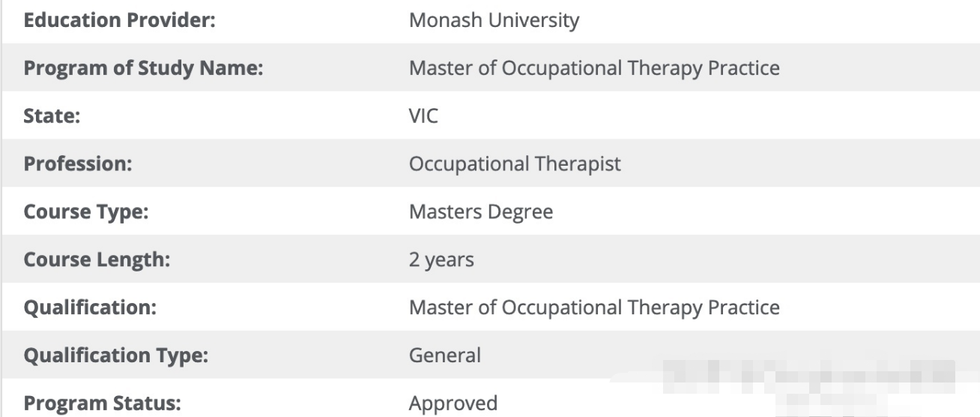Click the 'Program of Study Name:' label
Screen dimensions: 980x417
coord(143,68)
